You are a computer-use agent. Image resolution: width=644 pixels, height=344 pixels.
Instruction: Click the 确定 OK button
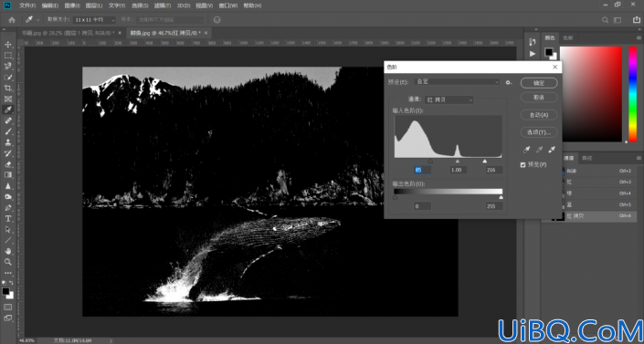(x=539, y=83)
